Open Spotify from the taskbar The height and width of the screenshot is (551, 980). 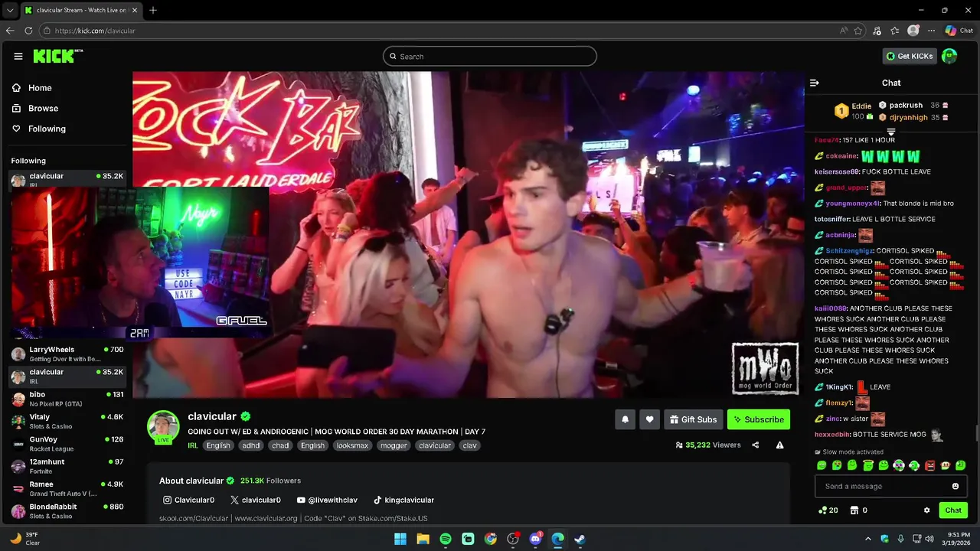[x=446, y=539]
